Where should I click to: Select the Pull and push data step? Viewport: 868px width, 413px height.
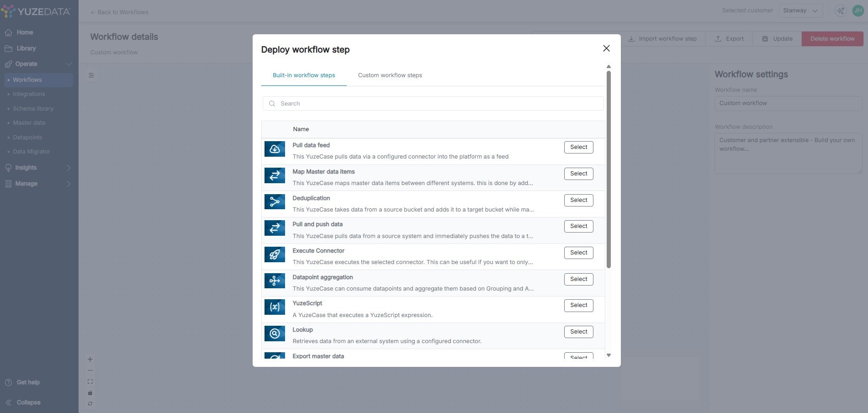coord(578,226)
